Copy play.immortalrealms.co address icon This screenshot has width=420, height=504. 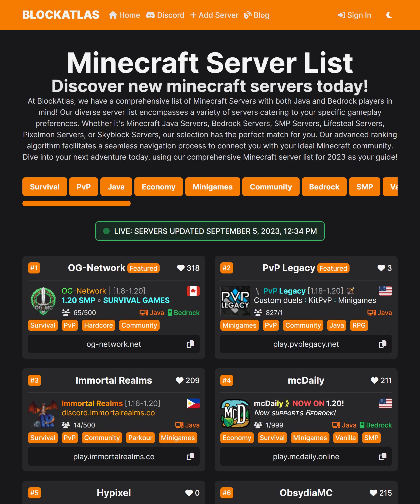pos(190,456)
